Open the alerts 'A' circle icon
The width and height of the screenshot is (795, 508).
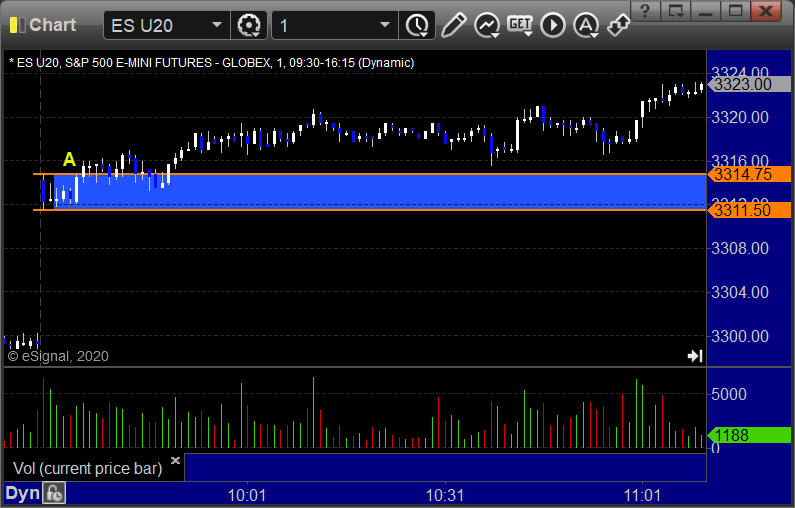tap(586, 25)
